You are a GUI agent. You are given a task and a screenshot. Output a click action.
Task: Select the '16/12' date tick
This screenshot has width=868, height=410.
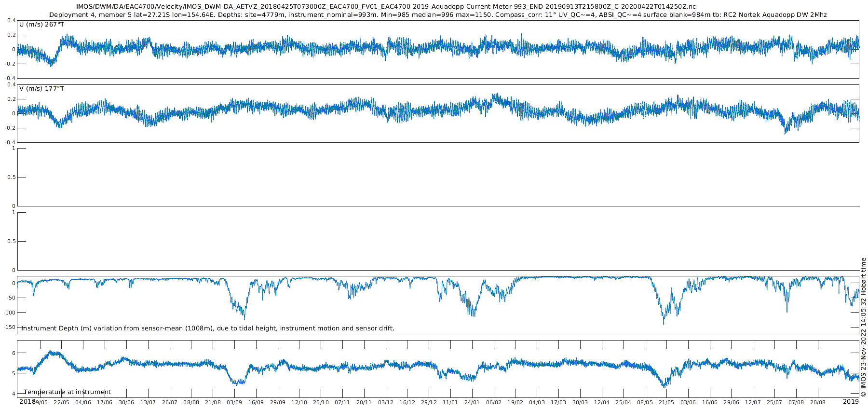[x=407, y=402]
